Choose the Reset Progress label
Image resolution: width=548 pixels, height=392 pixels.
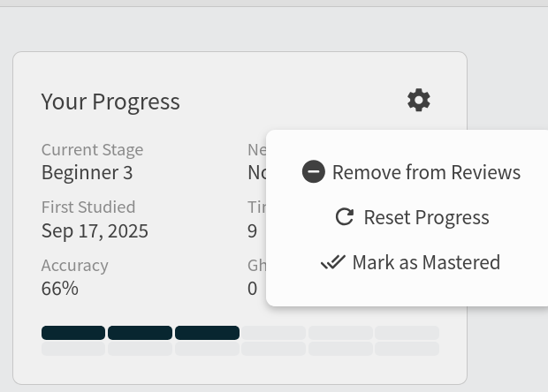pyautogui.click(x=426, y=217)
